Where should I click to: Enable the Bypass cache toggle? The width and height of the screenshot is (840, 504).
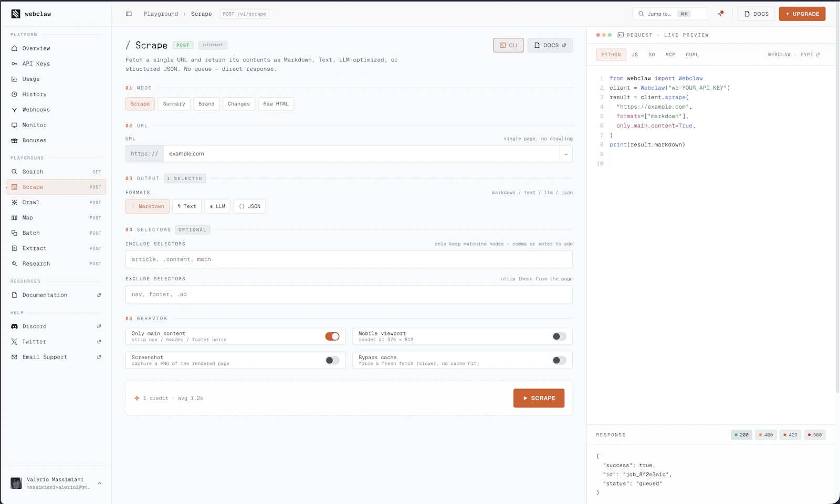pos(559,360)
